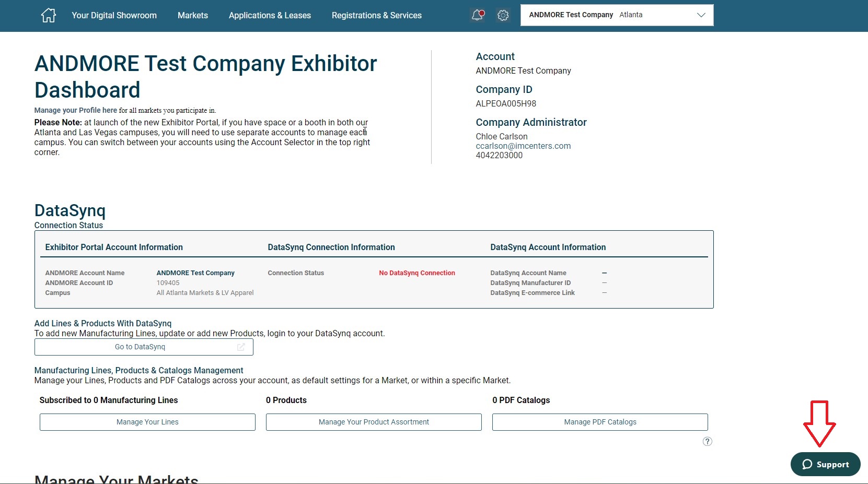
Task: Open Applications & Leases menu
Action: pyautogui.click(x=270, y=15)
